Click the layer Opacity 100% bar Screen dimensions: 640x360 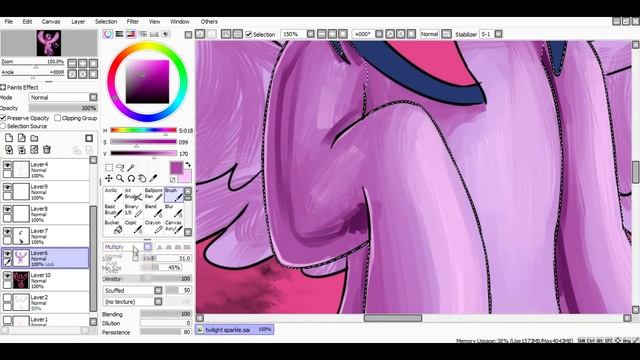tap(63, 108)
